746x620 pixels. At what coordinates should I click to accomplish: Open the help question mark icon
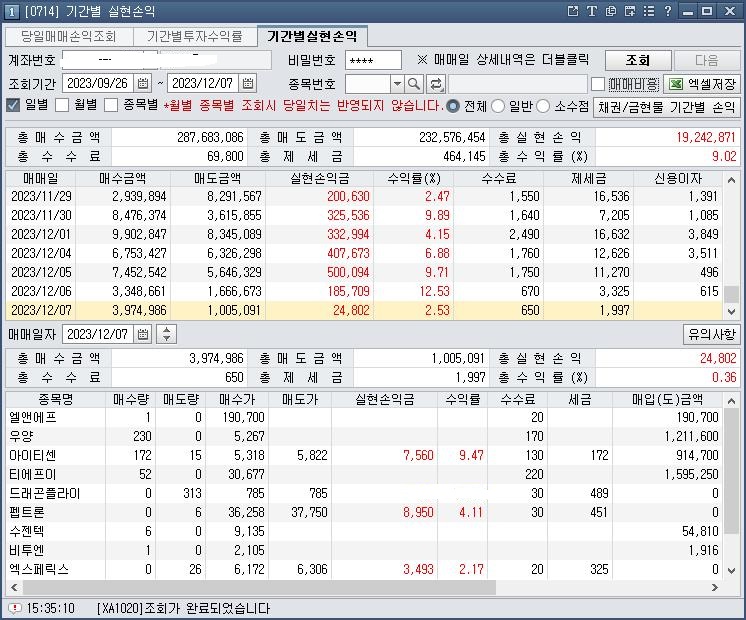pos(668,11)
